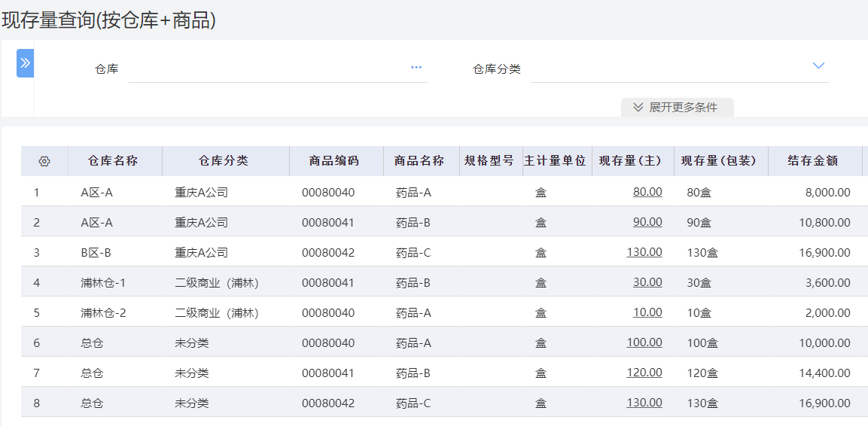The image size is (868, 426).
Task: Select row 3 with B区-B warehouse
Action: [96, 252]
